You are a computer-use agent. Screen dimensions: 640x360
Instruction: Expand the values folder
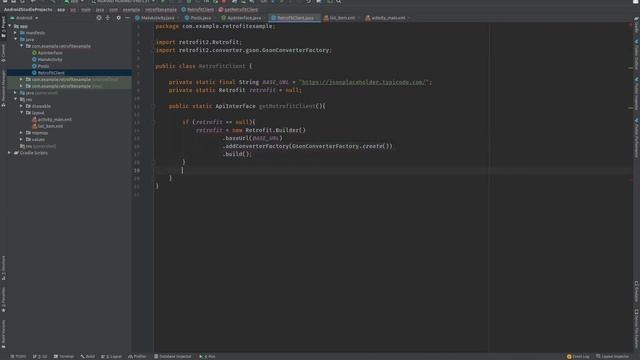[x=22, y=139]
